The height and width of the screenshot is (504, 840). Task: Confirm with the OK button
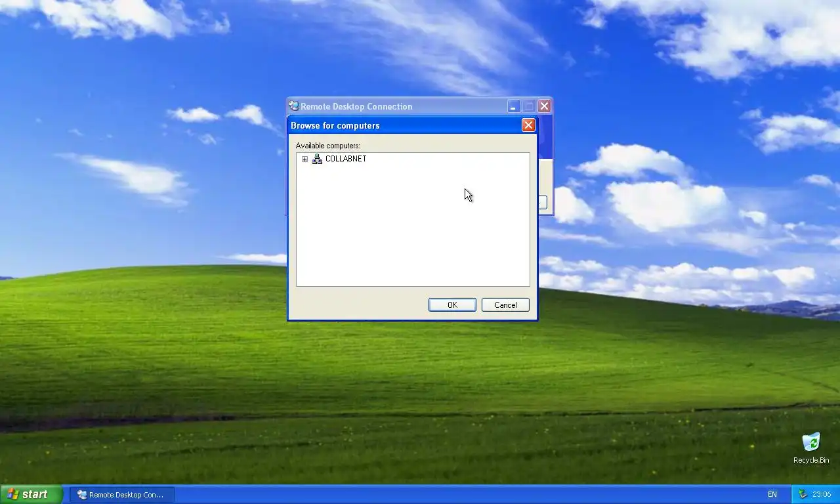452,304
